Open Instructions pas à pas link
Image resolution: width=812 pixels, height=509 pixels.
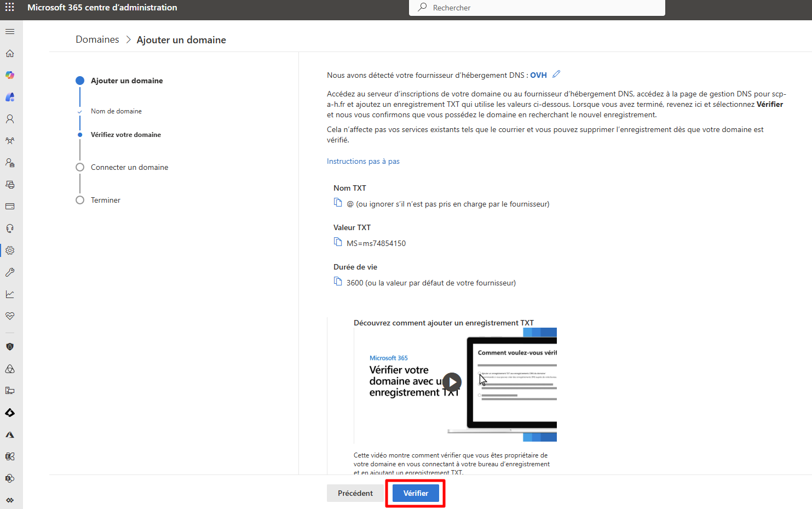point(363,161)
